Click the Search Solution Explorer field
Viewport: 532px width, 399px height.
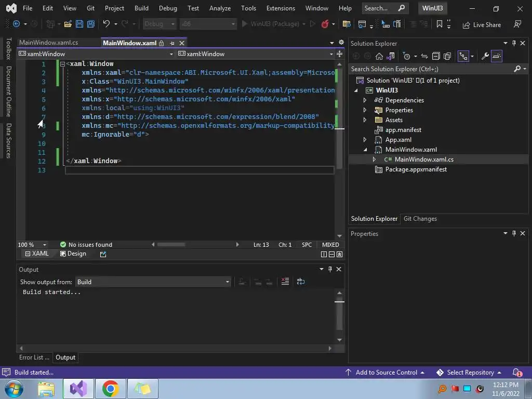tap(431, 69)
